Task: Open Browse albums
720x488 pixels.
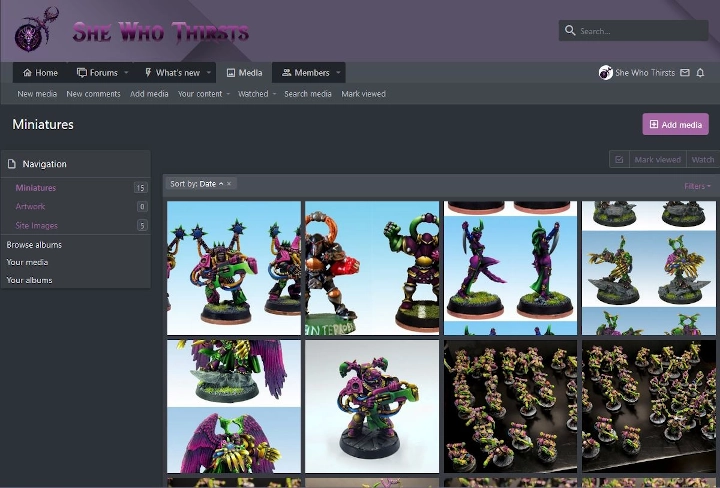Action: [x=34, y=245]
